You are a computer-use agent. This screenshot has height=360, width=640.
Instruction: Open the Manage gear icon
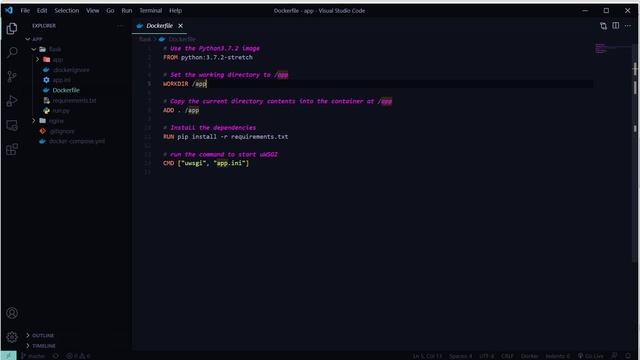click(12, 337)
